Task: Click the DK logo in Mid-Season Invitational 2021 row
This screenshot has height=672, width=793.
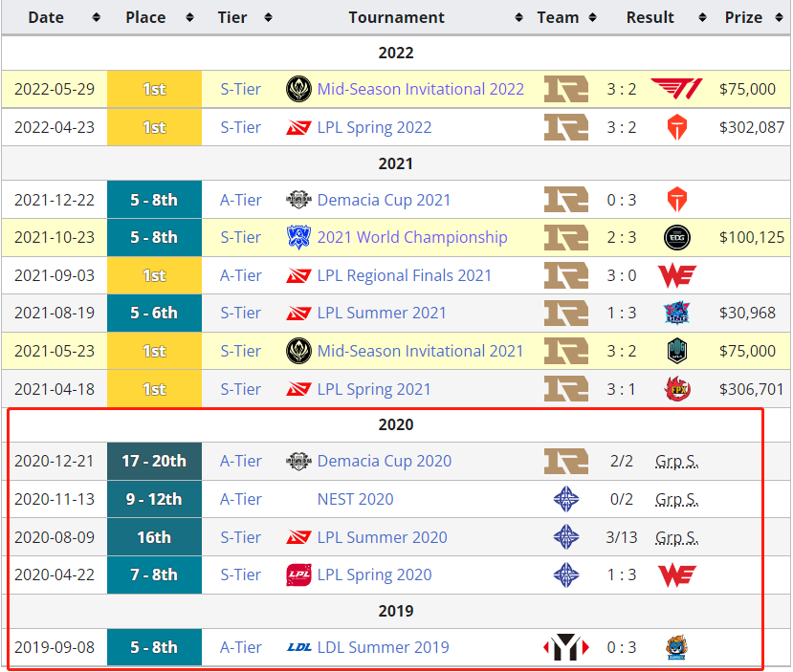Action: pos(676,351)
